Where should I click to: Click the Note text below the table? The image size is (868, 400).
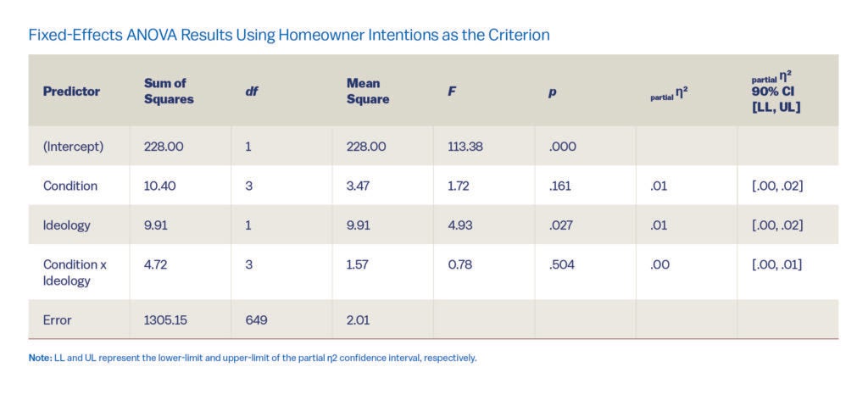pyautogui.click(x=253, y=358)
